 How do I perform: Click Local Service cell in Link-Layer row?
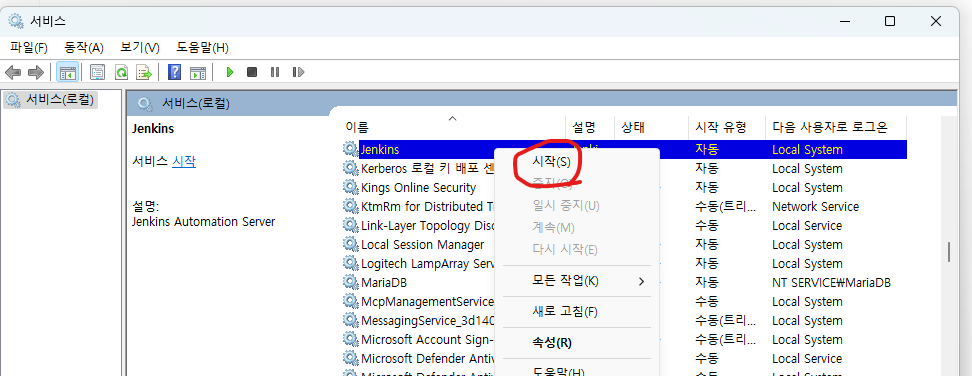(806, 225)
